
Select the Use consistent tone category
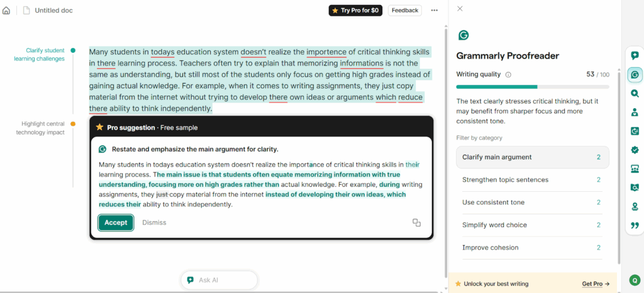(532, 202)
